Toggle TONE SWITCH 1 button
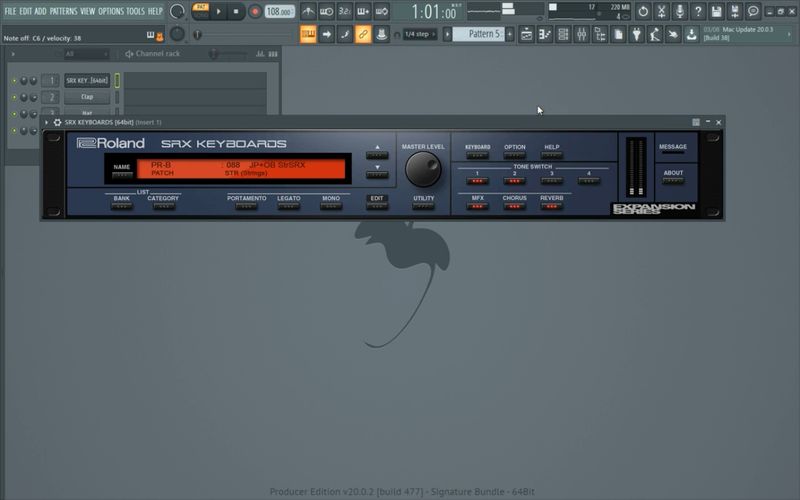The height and width of the screenshot is (500, 800). 477,181
